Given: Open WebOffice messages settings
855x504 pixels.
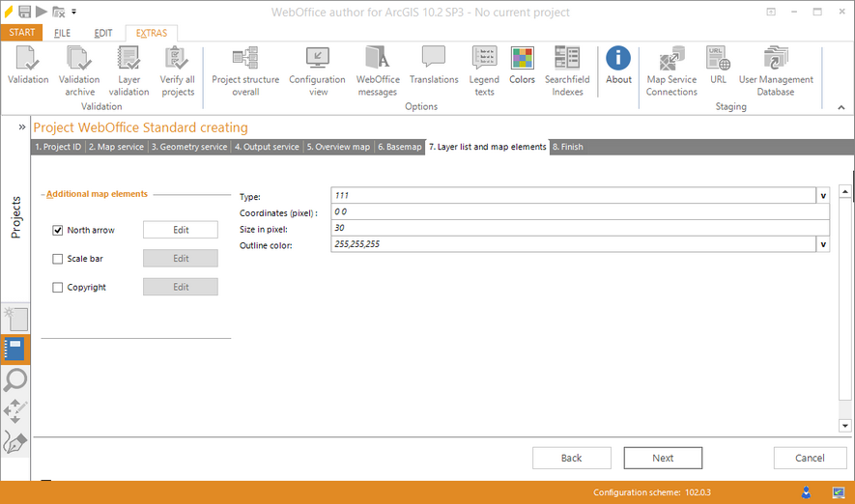Looking at the screenshot, I should (x=378, y=71).
